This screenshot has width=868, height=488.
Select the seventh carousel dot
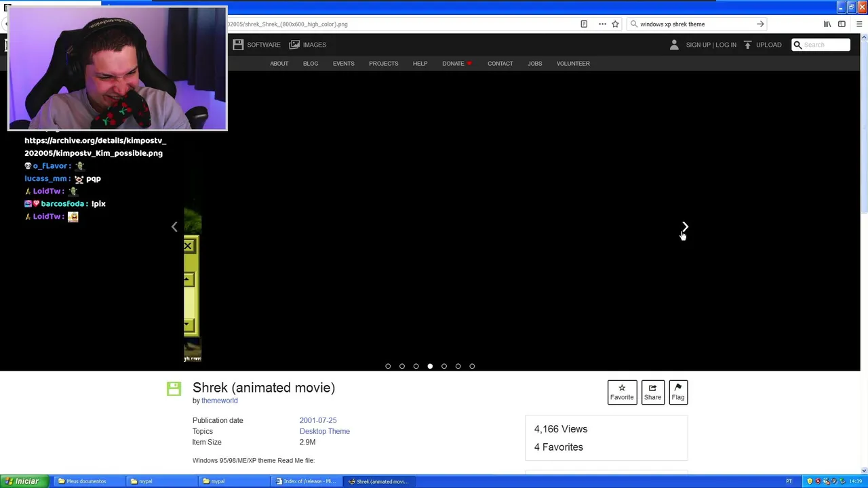[x=472, y=366]
